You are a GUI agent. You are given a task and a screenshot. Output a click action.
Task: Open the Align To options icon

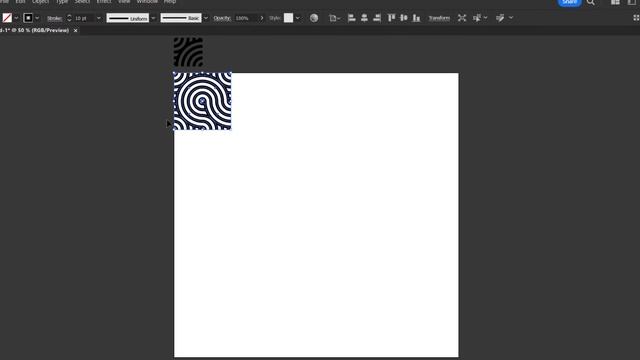[334, 18]
